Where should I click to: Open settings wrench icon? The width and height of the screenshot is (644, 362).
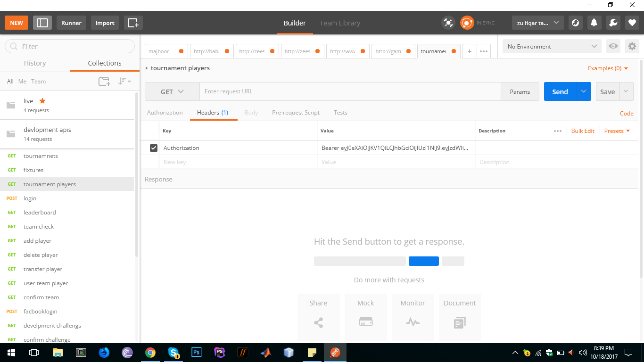pos(613,23)
